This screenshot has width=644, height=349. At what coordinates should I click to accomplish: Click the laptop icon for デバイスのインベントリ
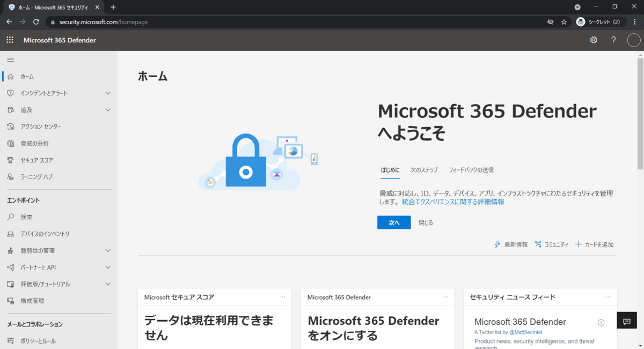click(x=10, y=234)
